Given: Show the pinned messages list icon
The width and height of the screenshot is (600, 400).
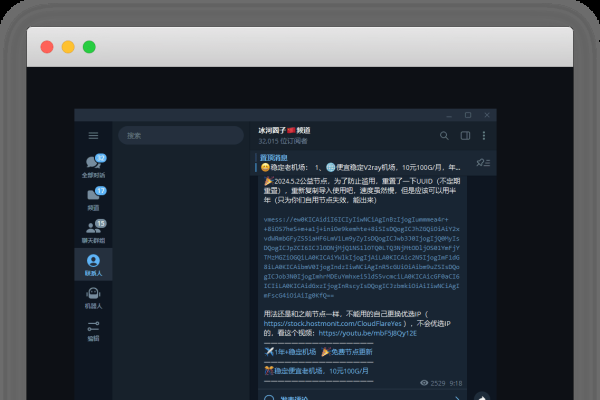Looking at the screenshot, I should [483, 163].
